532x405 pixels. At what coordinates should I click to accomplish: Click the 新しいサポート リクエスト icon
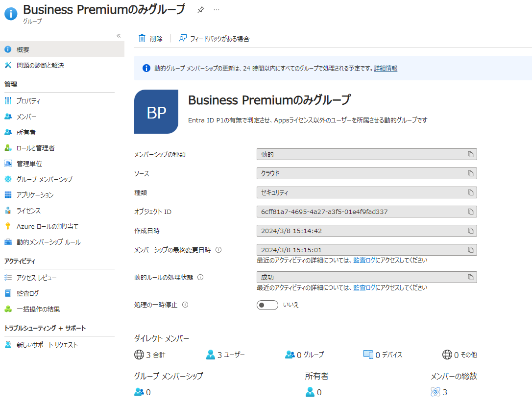[8, 345]
